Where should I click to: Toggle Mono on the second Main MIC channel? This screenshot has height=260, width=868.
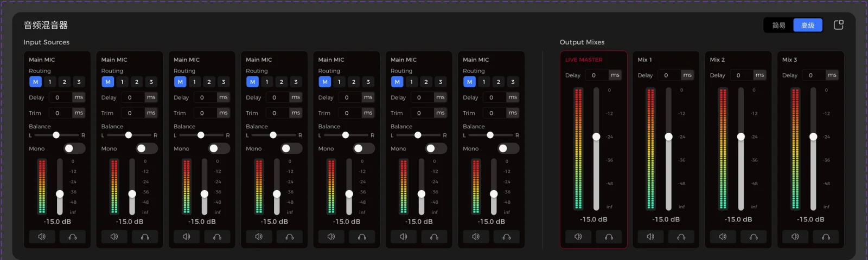[147, 148]
